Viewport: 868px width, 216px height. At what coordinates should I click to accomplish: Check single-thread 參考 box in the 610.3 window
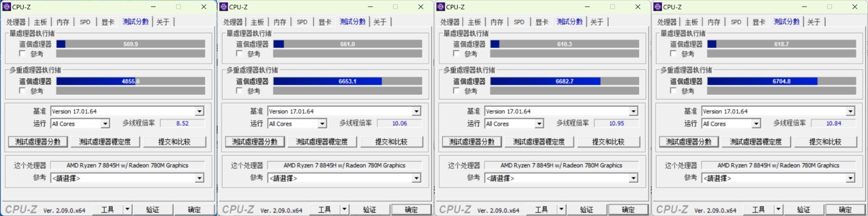(456, 54)
